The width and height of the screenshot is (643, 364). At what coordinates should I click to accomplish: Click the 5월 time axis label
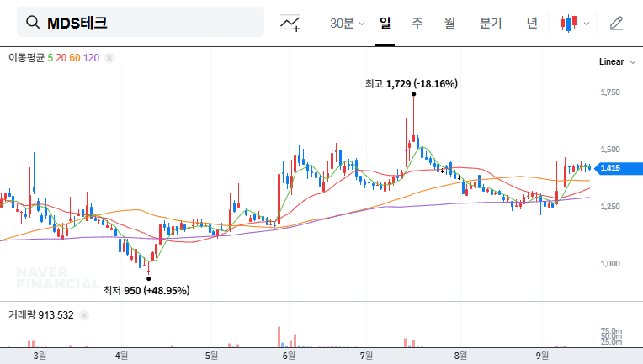point(211,356)
